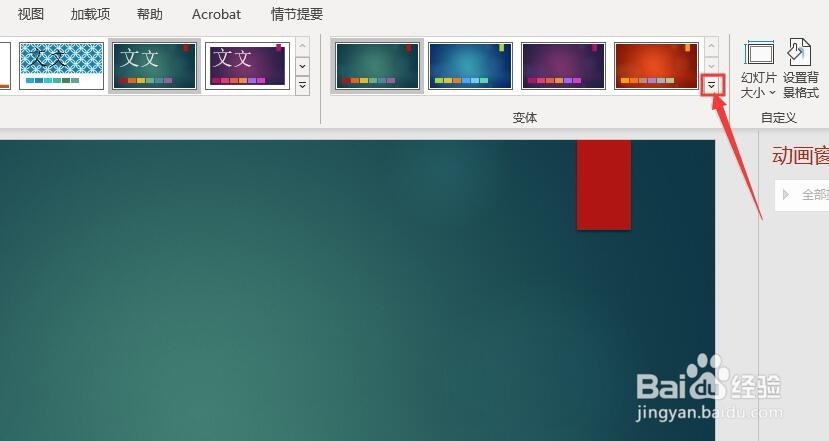Choose the orange-red variant thumbnail
The image size is (829, 441).
pos(656,66)
